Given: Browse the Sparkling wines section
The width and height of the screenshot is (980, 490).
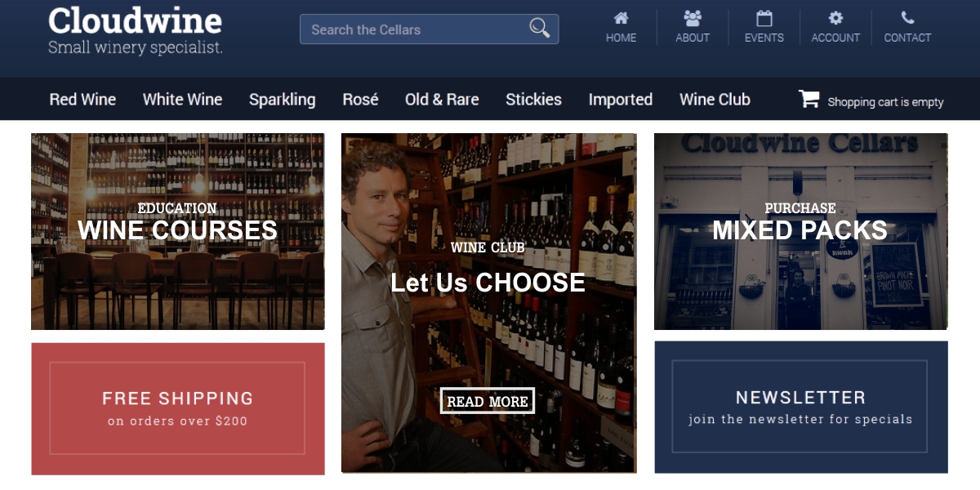Looking at the screenshot, I should pos(282,99).
